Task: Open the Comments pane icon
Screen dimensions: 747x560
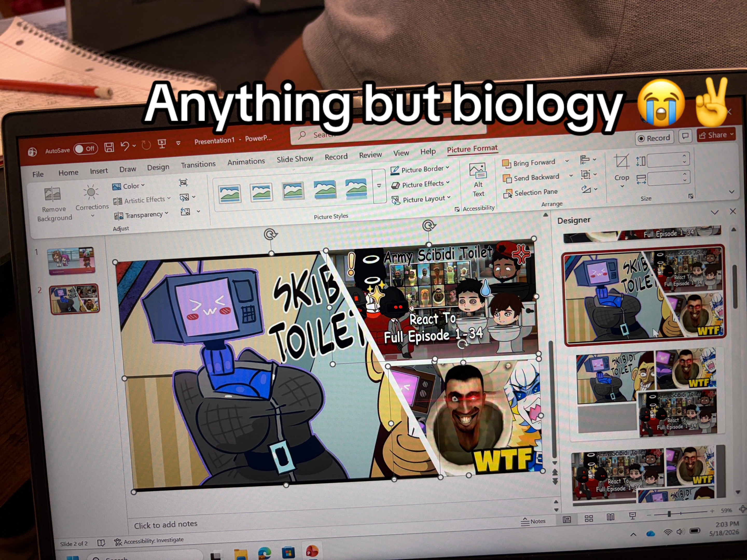Action: click(x=685, y=136)
